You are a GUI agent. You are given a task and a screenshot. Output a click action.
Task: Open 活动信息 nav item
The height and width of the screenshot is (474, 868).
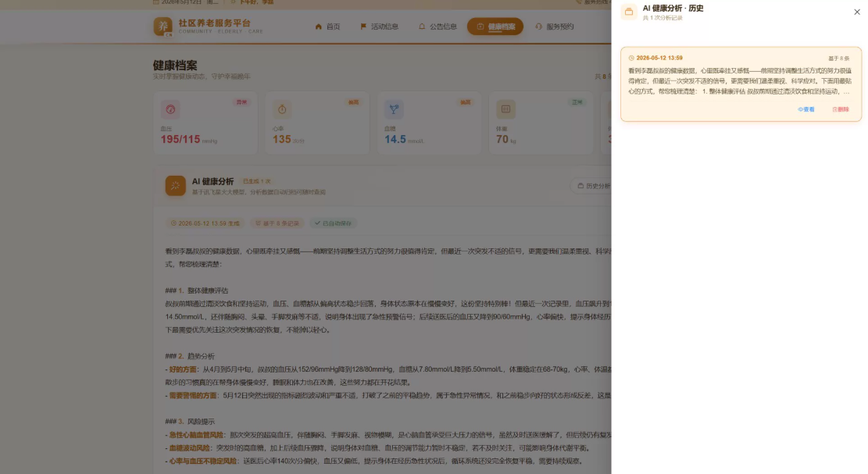pos(379,27)
